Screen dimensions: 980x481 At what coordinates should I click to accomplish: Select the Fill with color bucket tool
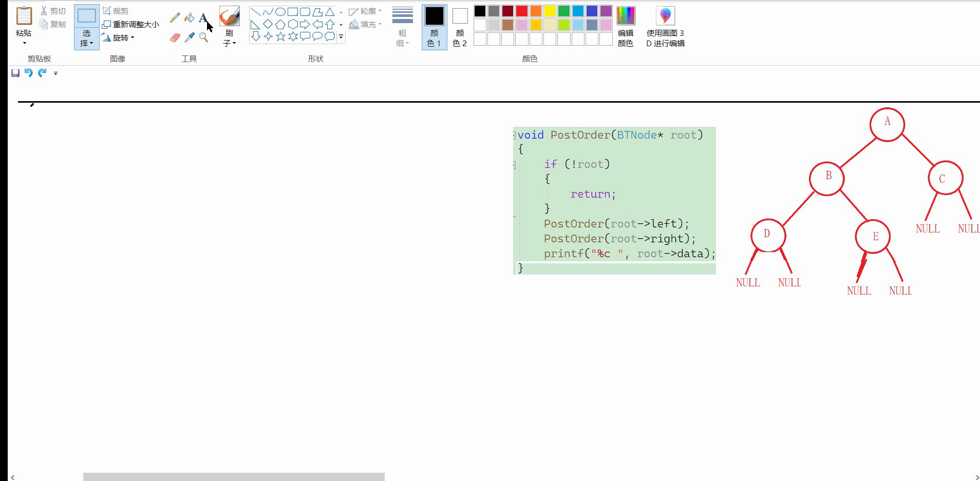point(190,17)
